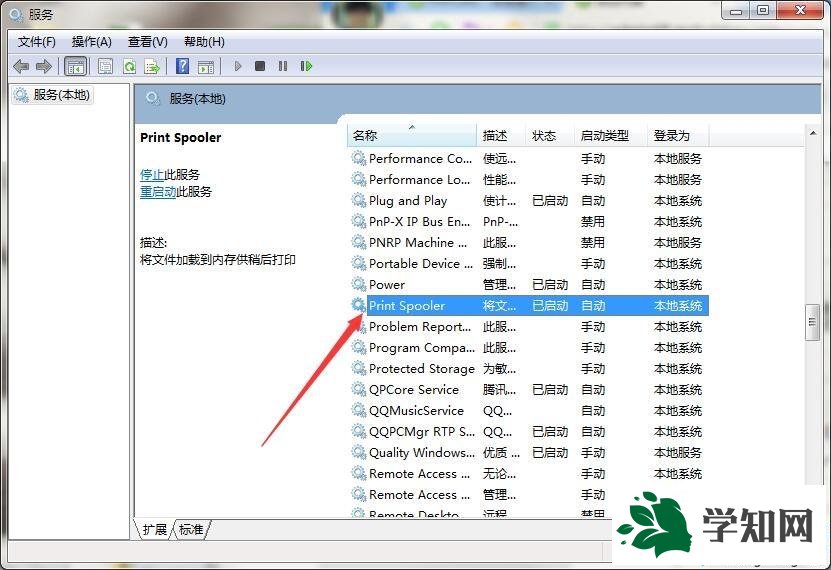Click the vertical scrollbar thumb of services list
831x570 pixels.
pyautogui.click(x=812, y=322)
